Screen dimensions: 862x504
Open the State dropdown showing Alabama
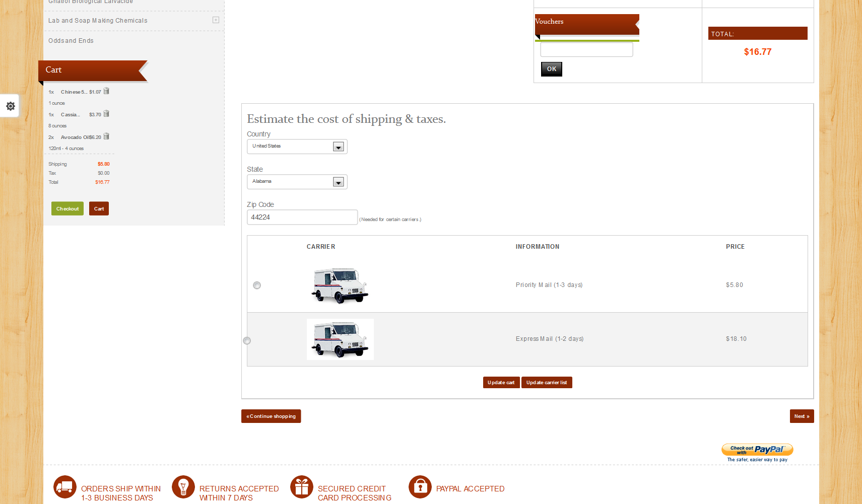[x=297, y=182]
